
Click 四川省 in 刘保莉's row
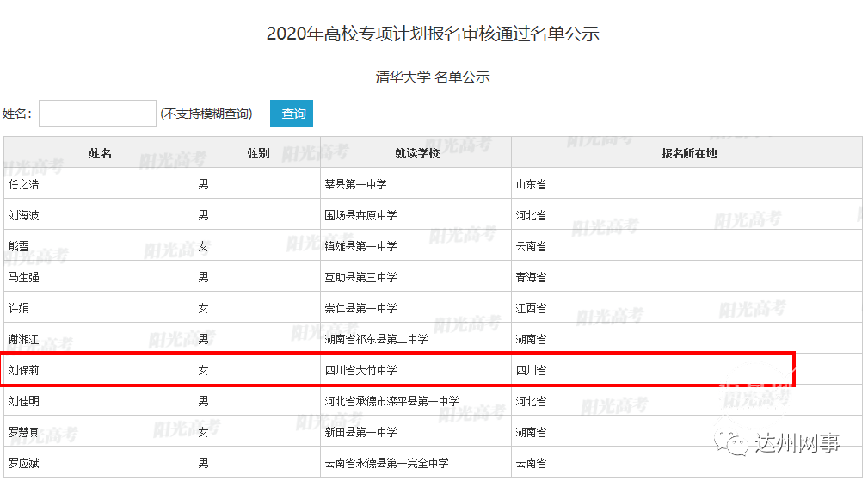click(x=532, y=370)
